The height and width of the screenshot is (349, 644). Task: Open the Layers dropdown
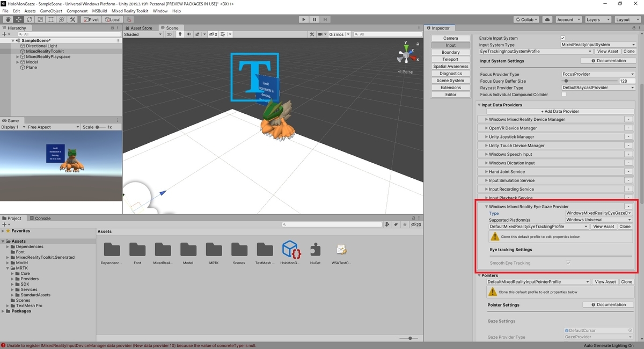point(597,19)
